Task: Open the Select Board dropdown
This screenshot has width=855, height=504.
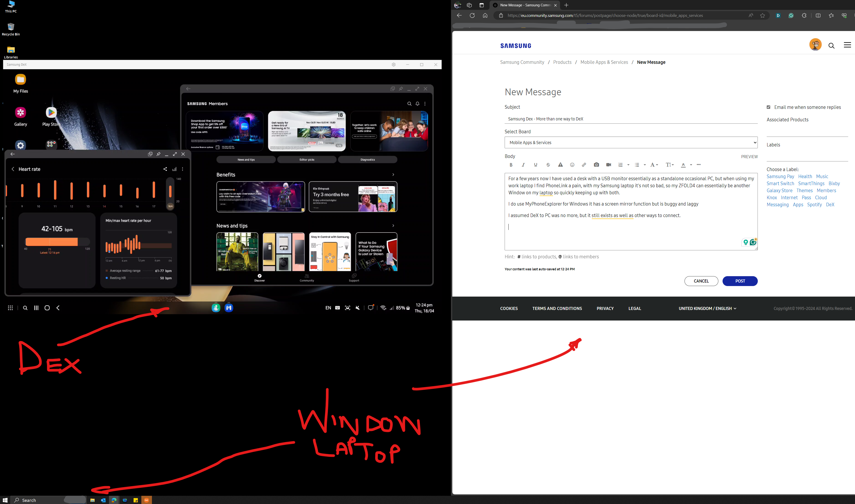Action: coord(631,143)
